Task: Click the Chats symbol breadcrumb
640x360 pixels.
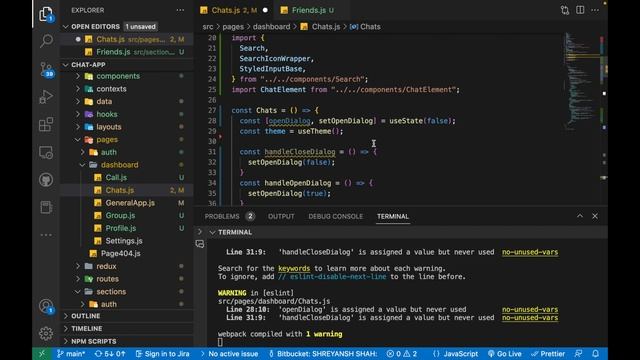Action: tap(365, 27)
